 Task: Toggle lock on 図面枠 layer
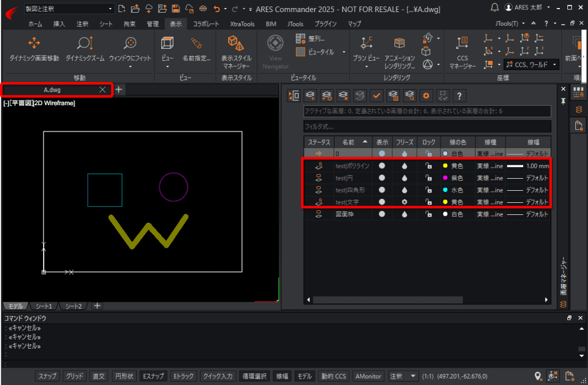(x=428, y=214)
